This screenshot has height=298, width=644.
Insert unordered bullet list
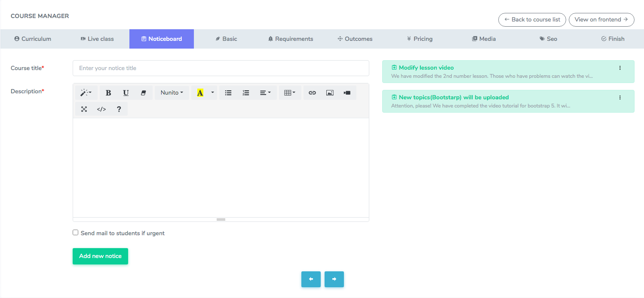(228, 93)
